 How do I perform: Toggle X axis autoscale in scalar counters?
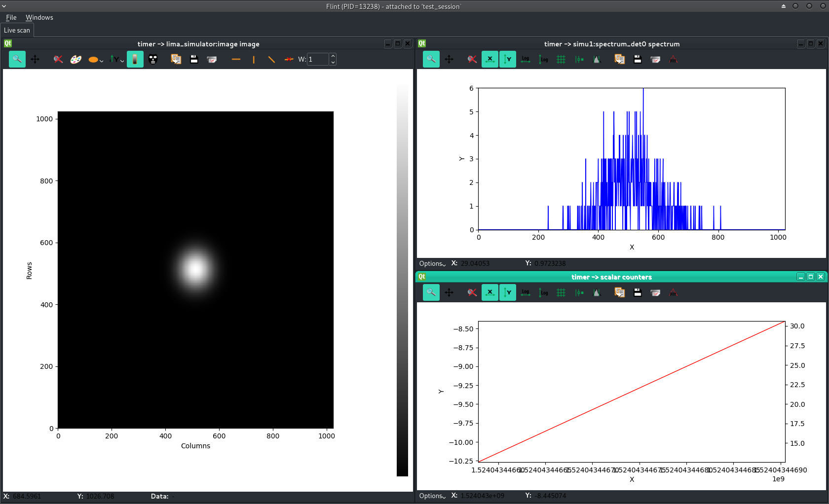tap(490, 292)
